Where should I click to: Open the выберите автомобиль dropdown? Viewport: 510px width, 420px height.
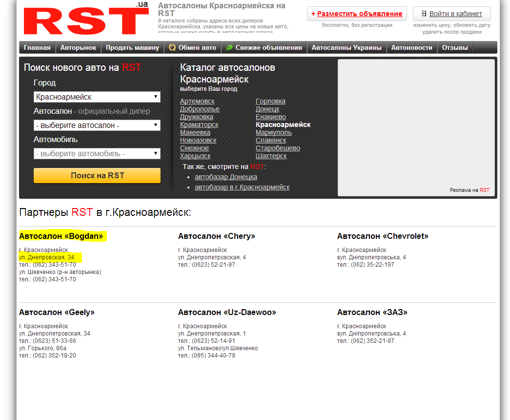97,154
